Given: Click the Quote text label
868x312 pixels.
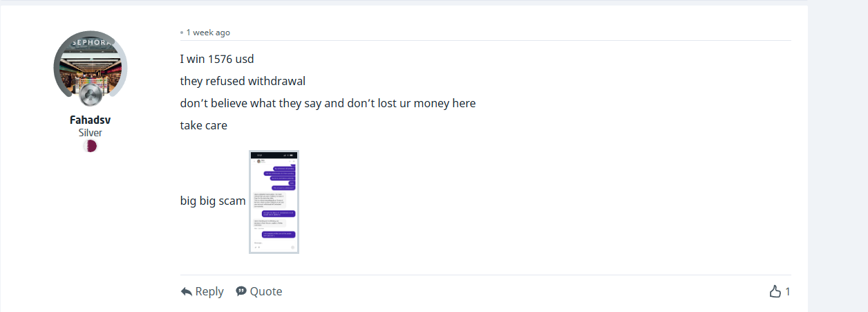Looking at the screenshot, I should pos(266,291).
